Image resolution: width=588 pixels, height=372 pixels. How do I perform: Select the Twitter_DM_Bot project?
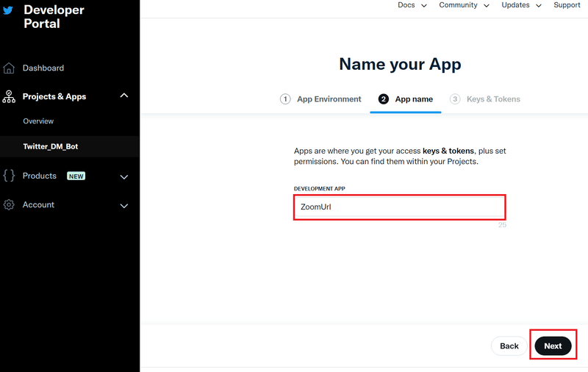coord(51,146)
